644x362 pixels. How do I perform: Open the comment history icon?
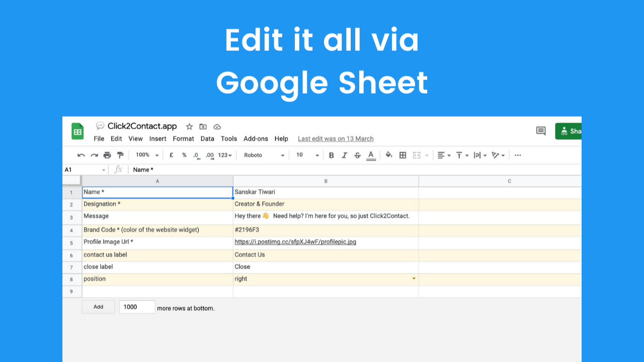tap(541, 131)
